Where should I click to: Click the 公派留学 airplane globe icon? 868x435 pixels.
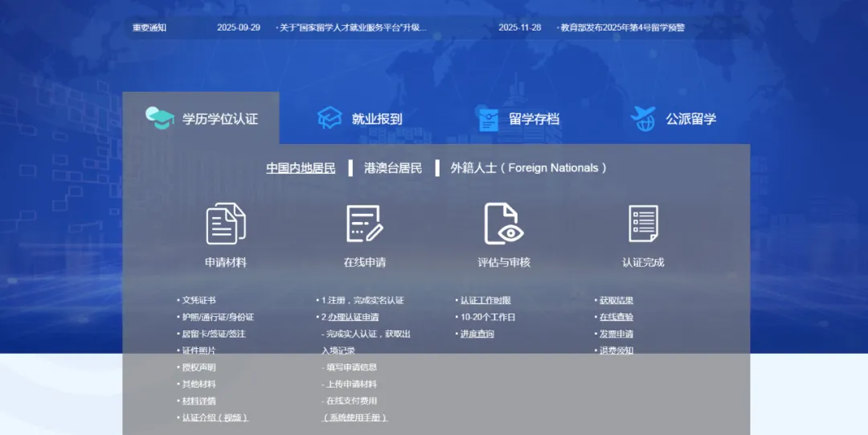[643, 118]
